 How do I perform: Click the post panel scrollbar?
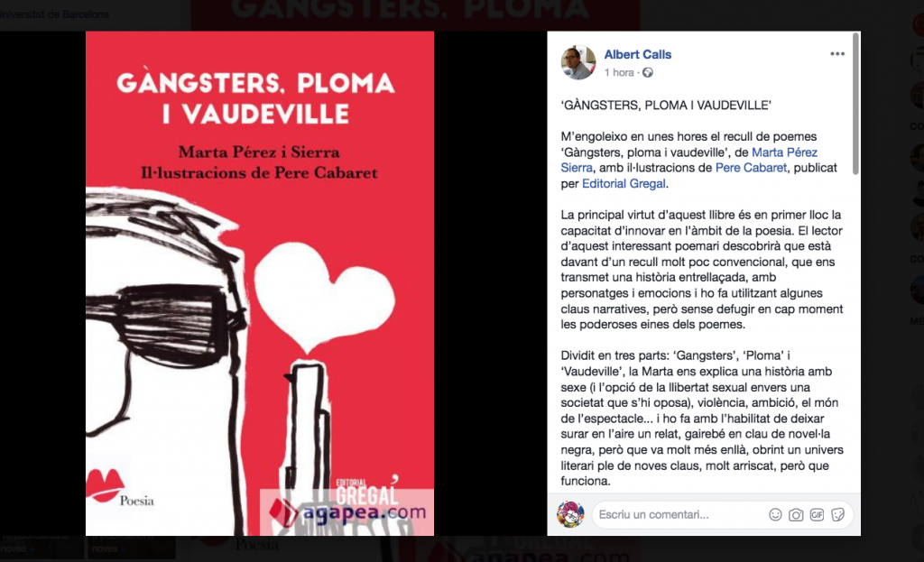[x=855, y=105]
